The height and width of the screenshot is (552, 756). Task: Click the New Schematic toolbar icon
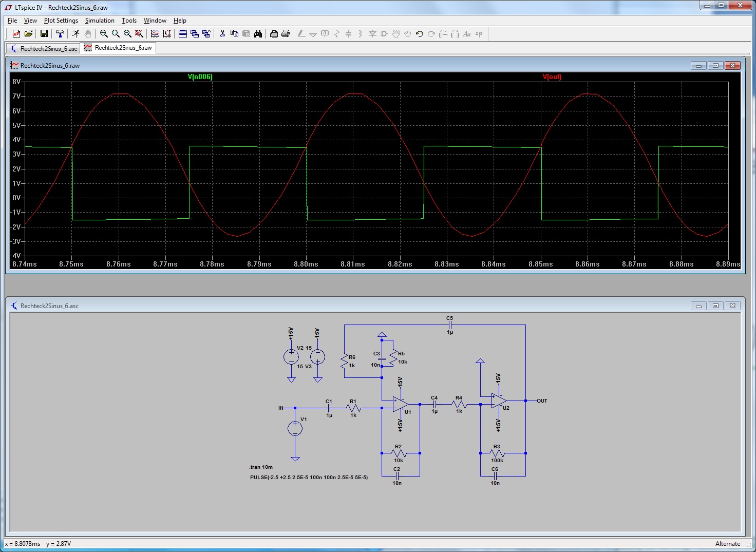pyautogui.click(x=16, y=34)
